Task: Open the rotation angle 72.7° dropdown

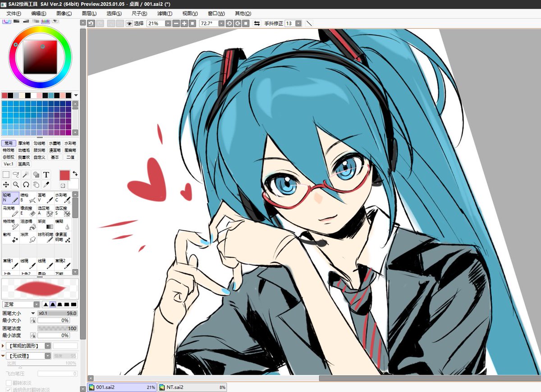Action: pos(221,23)
